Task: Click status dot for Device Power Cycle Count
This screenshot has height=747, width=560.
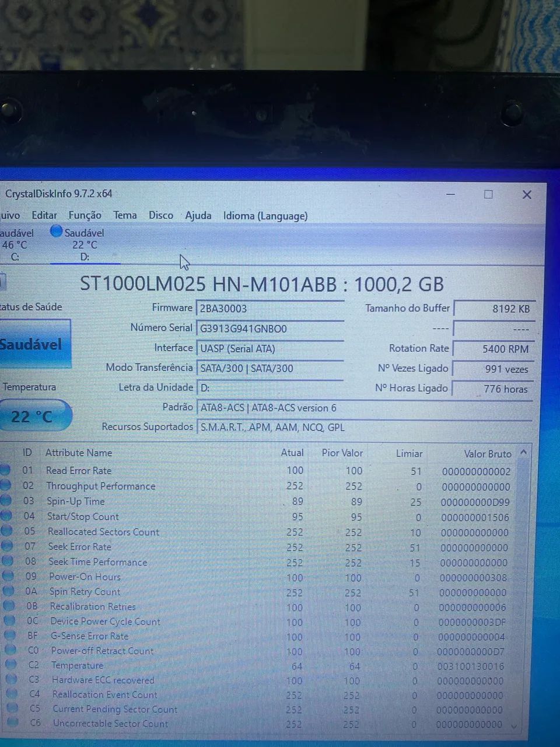Action: [9, 620]
